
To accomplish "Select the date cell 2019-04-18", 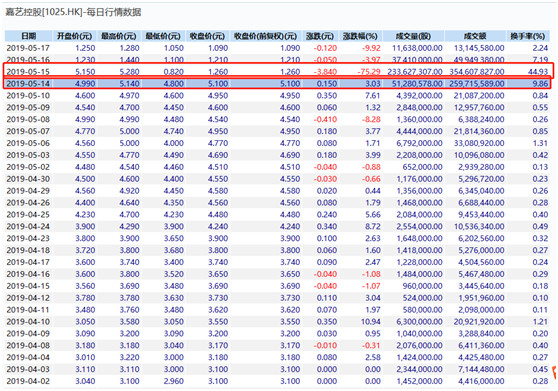I will 28,250.
